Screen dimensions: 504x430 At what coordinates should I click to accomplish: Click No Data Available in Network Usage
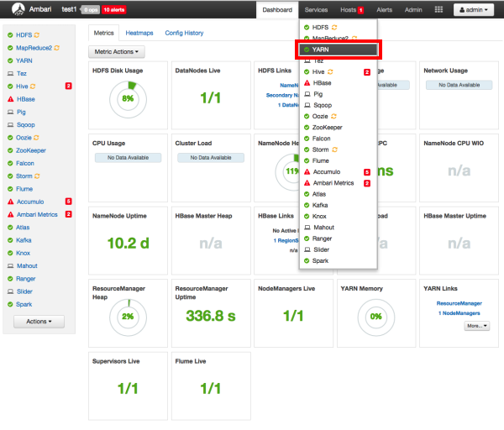coord(459,85)
